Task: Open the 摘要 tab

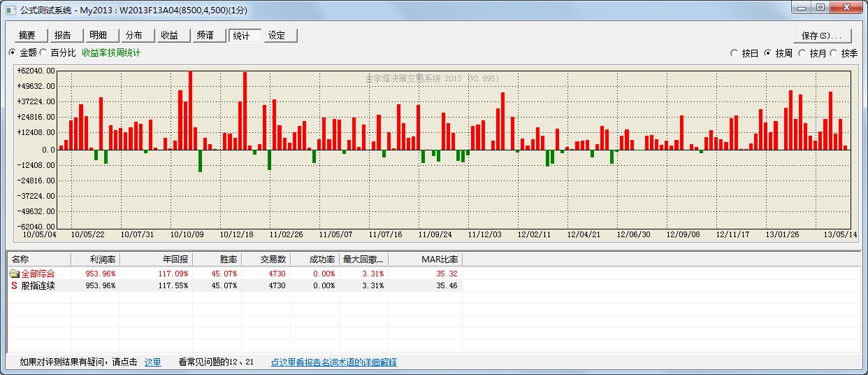Action: click(x=28, y=36)
